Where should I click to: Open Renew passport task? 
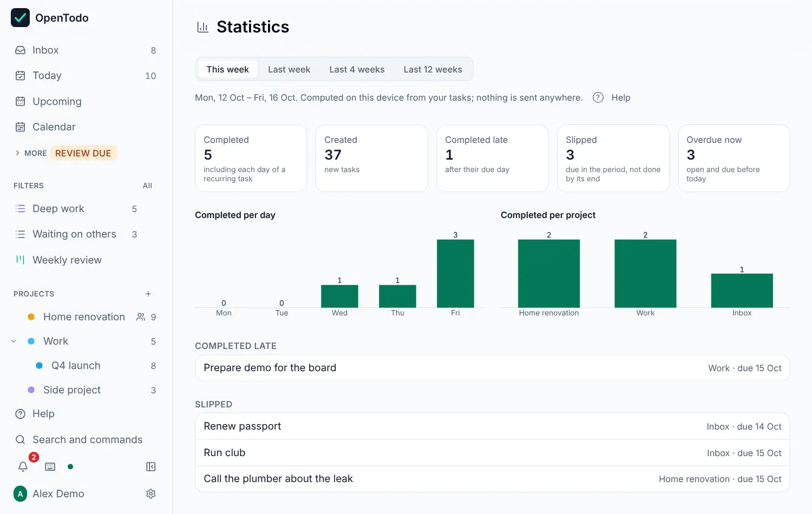pyautogui.click(x=492, y=426)
